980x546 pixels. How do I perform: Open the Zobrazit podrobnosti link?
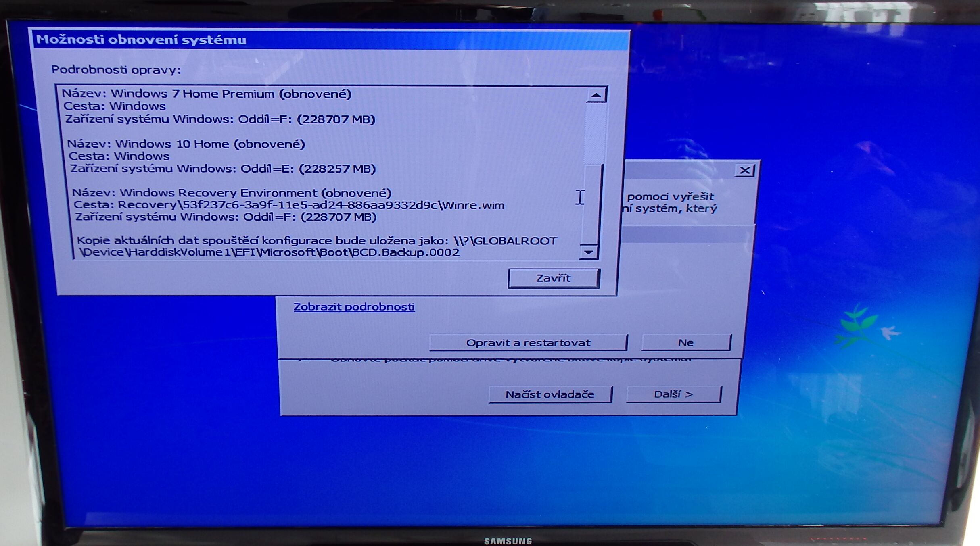pyautogui.click(x=354, y=307)
